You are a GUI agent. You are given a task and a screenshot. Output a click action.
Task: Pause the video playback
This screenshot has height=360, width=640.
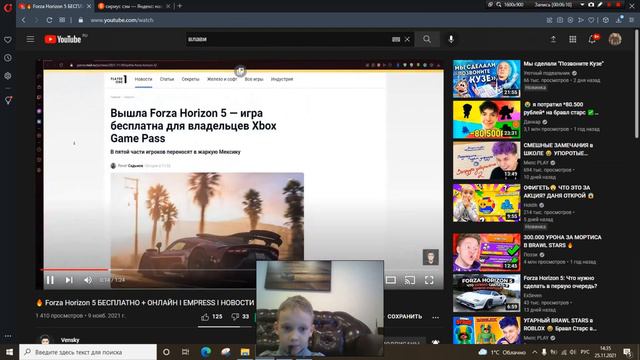(50, 280)
